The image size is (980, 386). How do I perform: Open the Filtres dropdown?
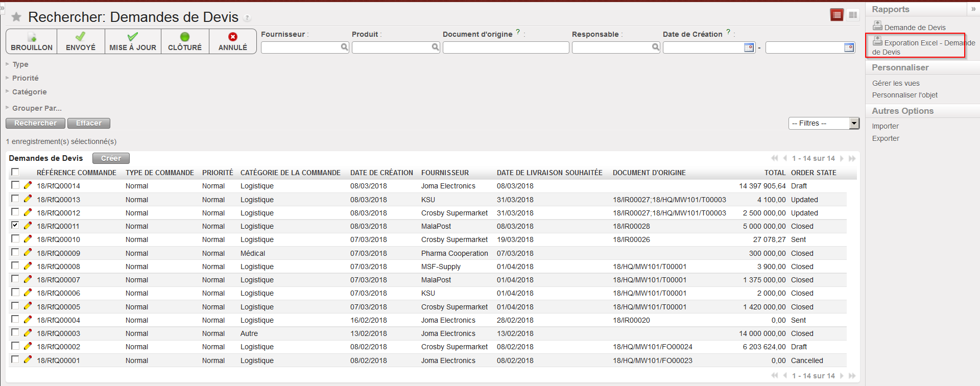tap(824, 123)
